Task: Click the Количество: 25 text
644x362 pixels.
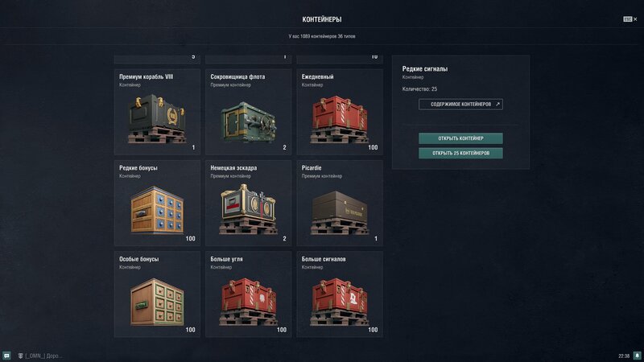Action: [419, 89]
